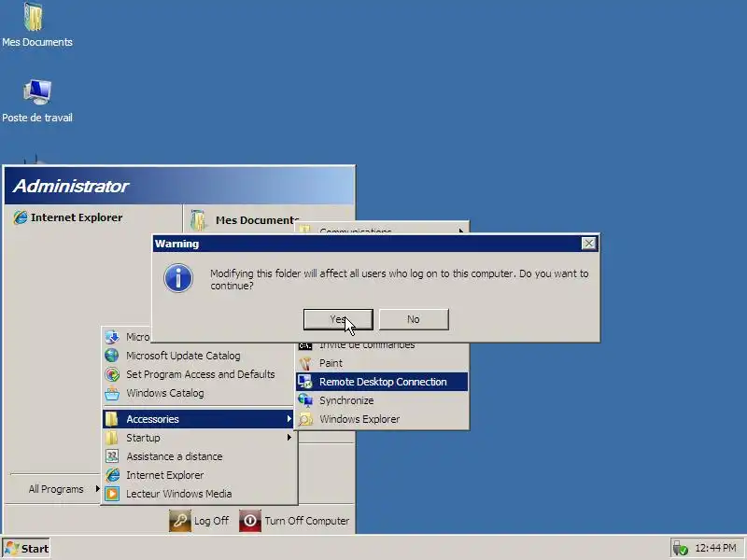The image size is (747, 560).
Task: Click All Programs label
Action: [56, 489]
